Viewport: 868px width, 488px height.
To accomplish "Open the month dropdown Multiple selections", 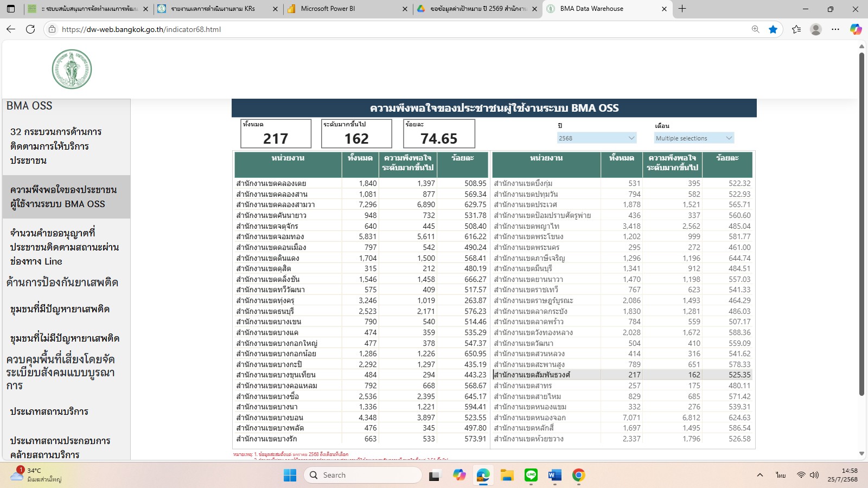I will [694, 138].
